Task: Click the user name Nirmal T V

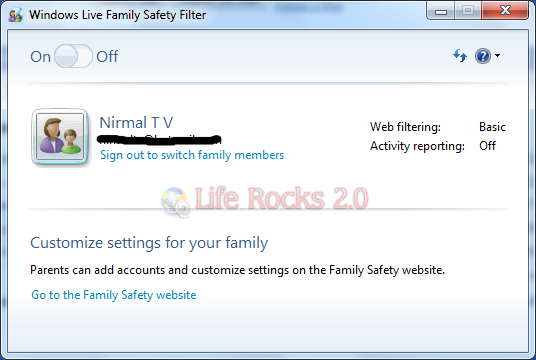Action: [x=136, y=122]
